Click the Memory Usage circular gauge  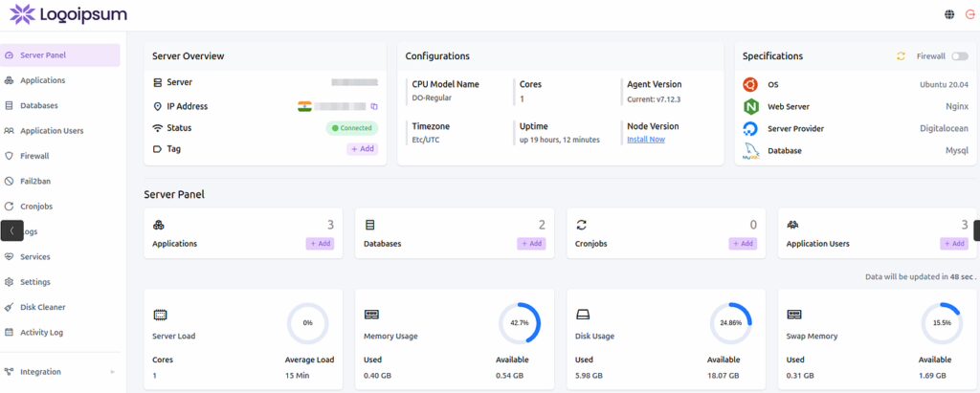[x=519, y=323]
